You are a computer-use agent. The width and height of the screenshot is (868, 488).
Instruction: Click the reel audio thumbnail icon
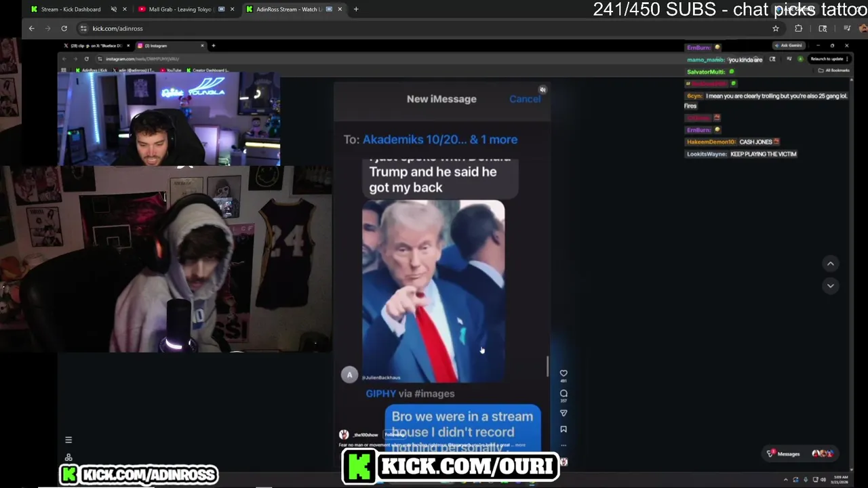tap(564, 462)
